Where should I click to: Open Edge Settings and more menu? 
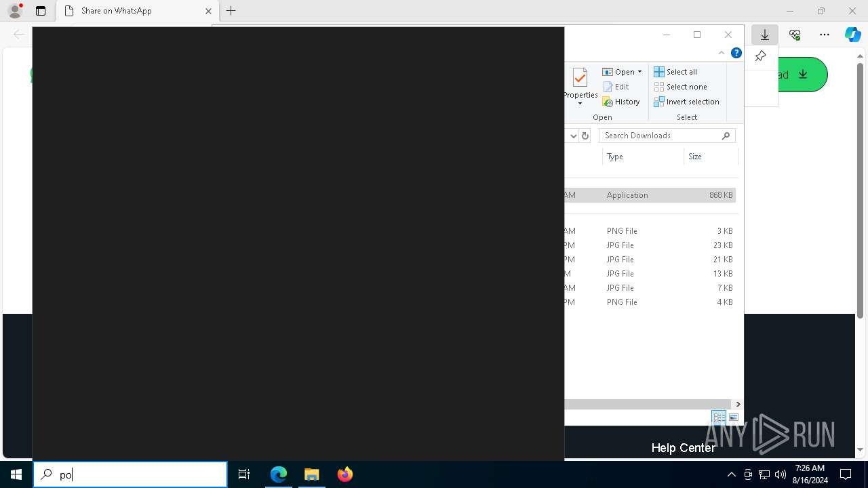(825, 35)
